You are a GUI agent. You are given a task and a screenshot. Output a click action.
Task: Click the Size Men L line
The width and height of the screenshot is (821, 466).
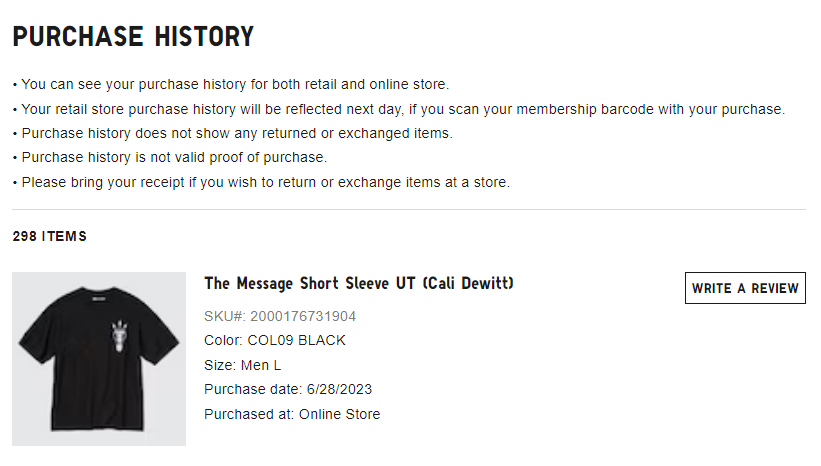click(243, 365)
